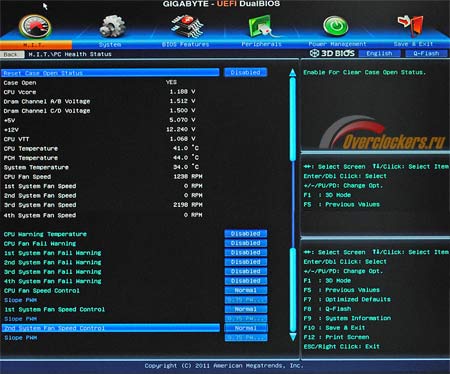Viewport: 450px width, 374px height.
Task: Select CPU Fan Fail Warning label
Action: [40, 244]
